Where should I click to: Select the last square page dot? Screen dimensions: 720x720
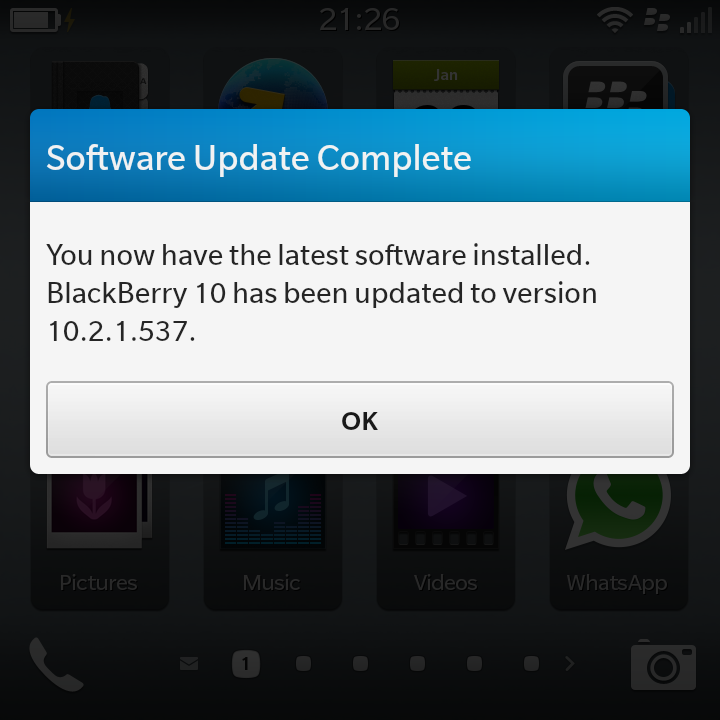(x=531, y=664)
